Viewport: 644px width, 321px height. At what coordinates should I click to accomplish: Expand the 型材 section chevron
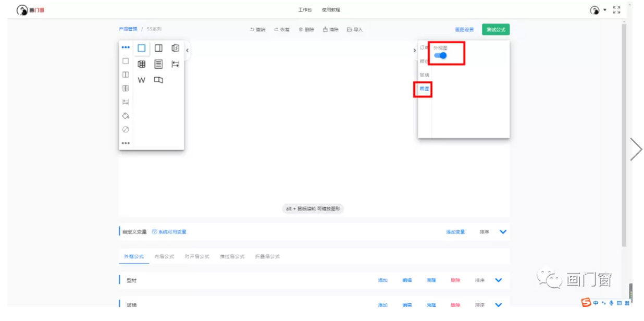click(498, 280)
